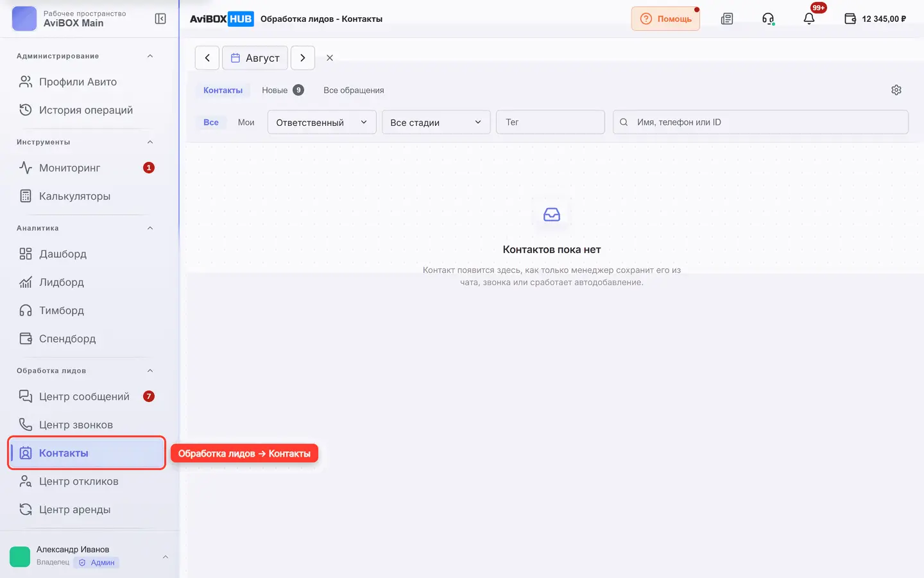Open notifications bell with 99+ badge
Screen dimensions: 924x578
pyautogui.click(x=809, y=19)
